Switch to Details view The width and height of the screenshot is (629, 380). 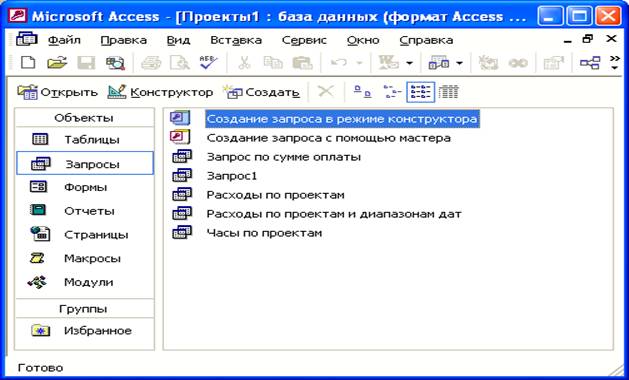tap(448, 92)
